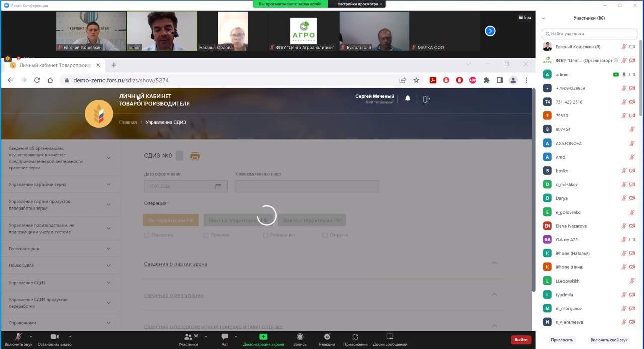
Task: Tick the Приемка checkbox
Action: [206, 235]
